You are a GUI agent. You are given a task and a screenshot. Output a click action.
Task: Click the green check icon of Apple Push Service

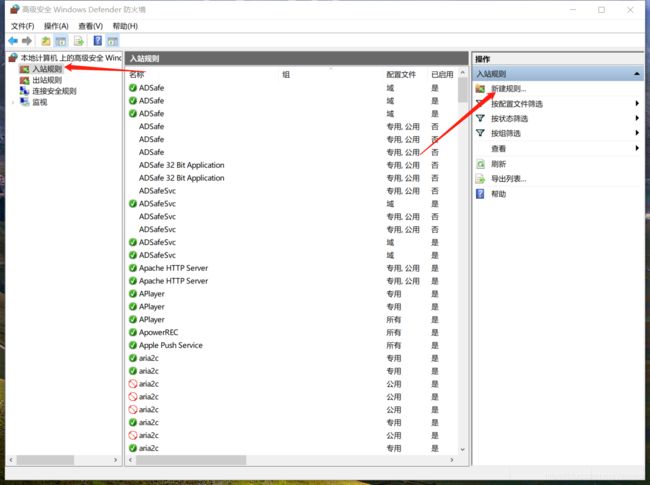pyautogui.click(x=133, y=345)
